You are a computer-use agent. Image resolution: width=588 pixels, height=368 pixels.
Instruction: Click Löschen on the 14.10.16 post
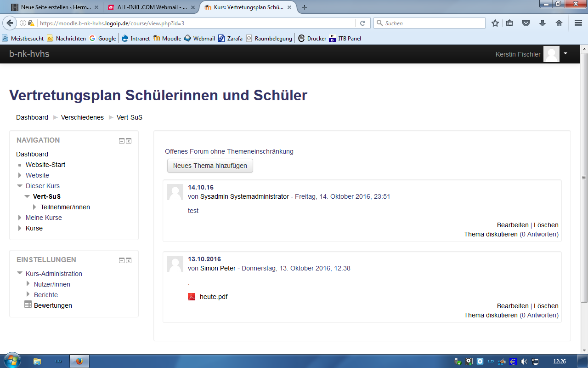546,225
